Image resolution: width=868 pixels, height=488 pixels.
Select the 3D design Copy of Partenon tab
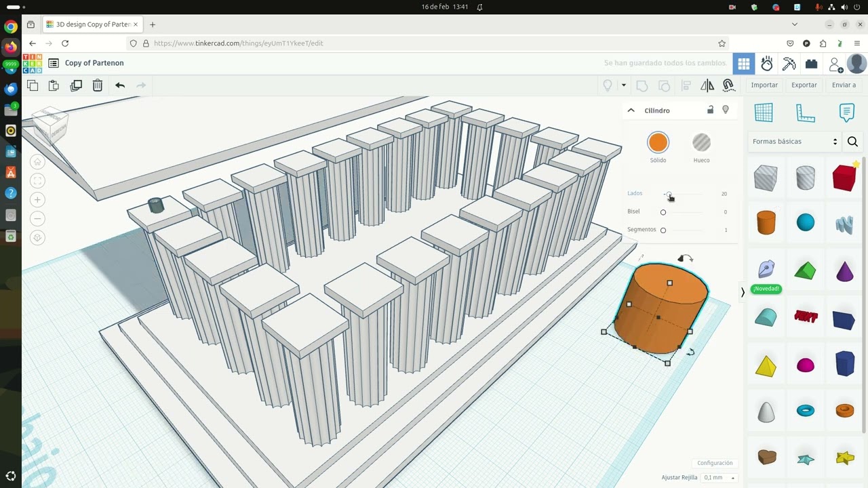click(92, 24)
